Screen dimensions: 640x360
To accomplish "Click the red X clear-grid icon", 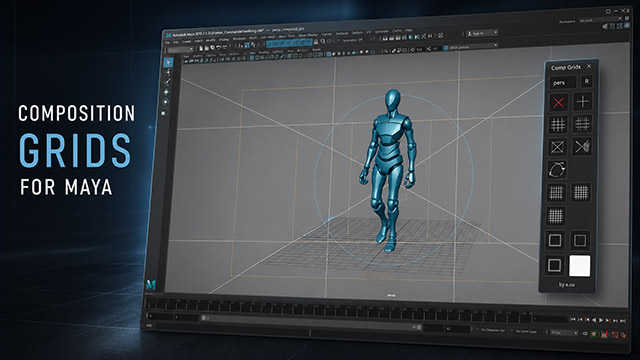I will click(558, 102).
